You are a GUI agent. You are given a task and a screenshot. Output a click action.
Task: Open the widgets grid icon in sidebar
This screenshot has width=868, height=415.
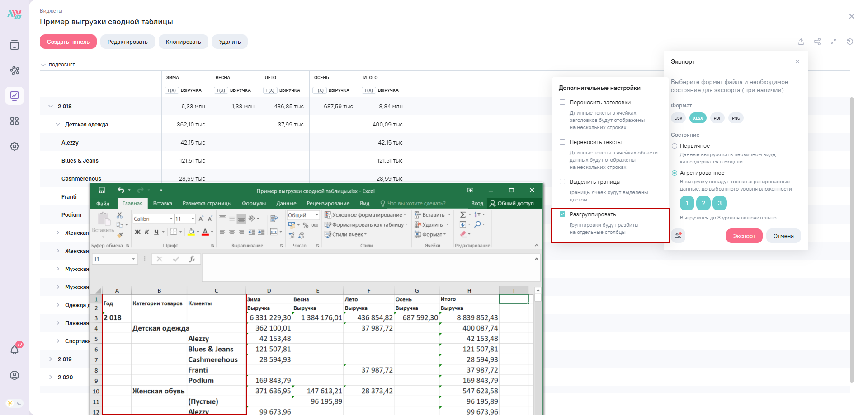[14, 121]
